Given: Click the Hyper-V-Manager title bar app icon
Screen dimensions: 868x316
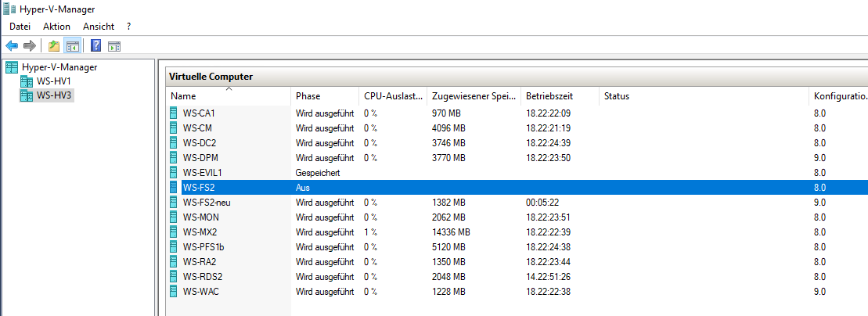Looking at the screenshot, I should 9,9.
